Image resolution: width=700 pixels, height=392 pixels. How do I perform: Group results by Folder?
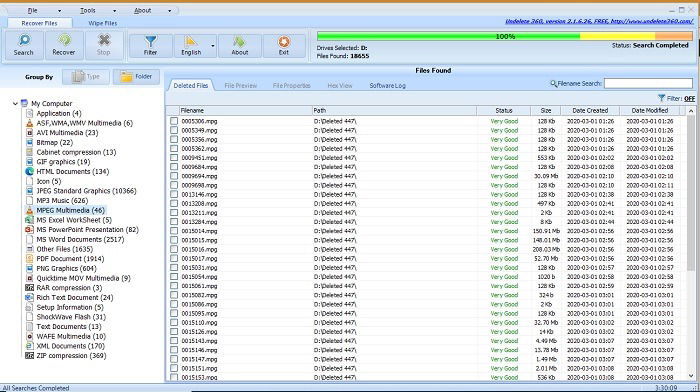coord(137,77)
